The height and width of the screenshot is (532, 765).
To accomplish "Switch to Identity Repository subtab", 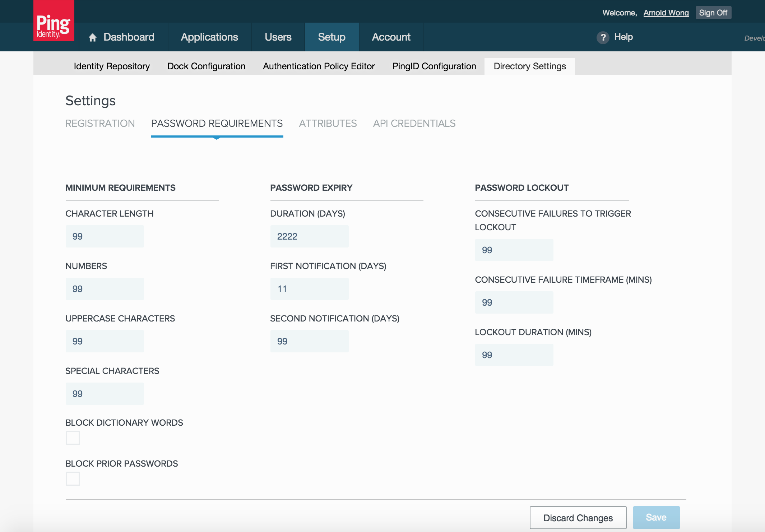I will tap(112, 66).
